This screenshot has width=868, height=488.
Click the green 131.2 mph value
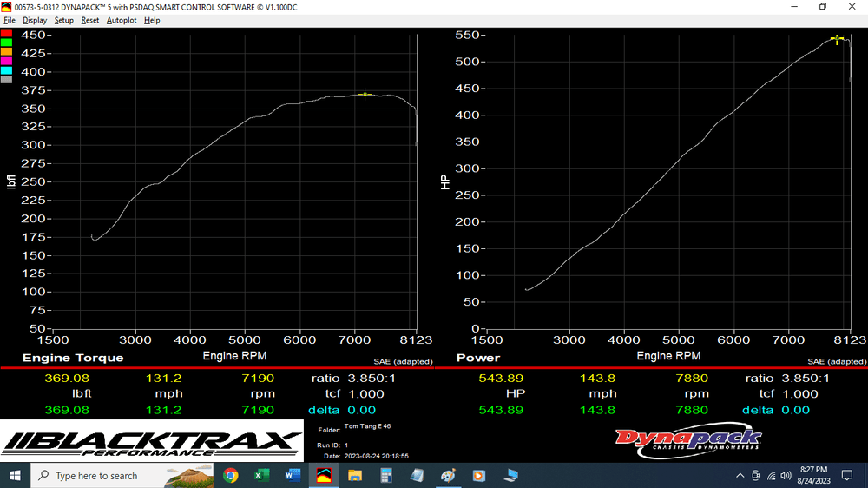click(164, 411)
